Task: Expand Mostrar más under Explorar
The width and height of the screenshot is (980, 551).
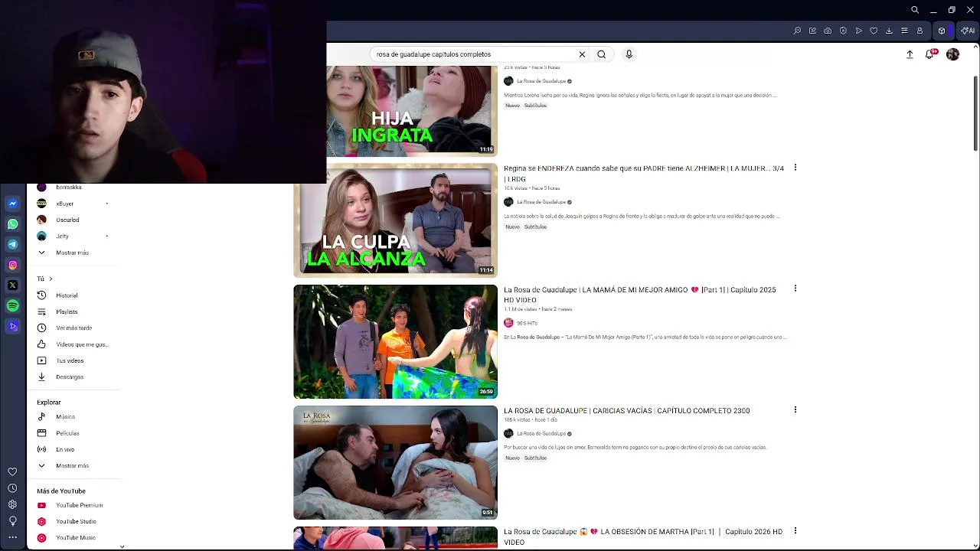Action: point(72,465)
